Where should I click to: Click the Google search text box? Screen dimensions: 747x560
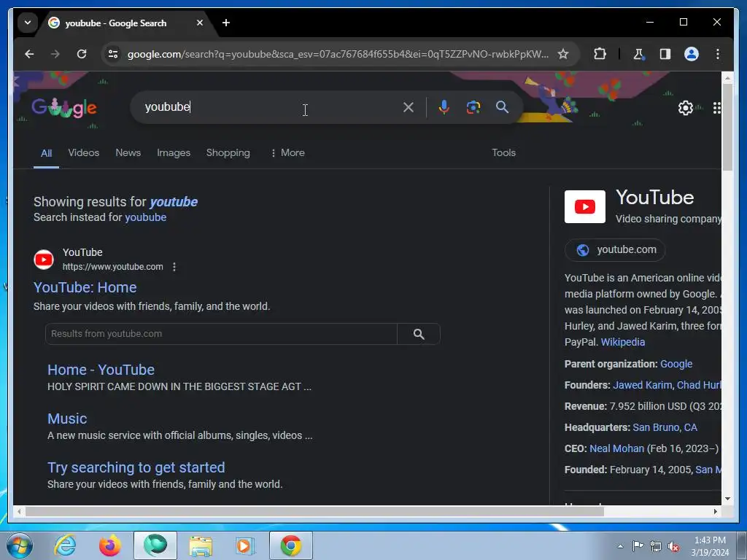(271, 108)
